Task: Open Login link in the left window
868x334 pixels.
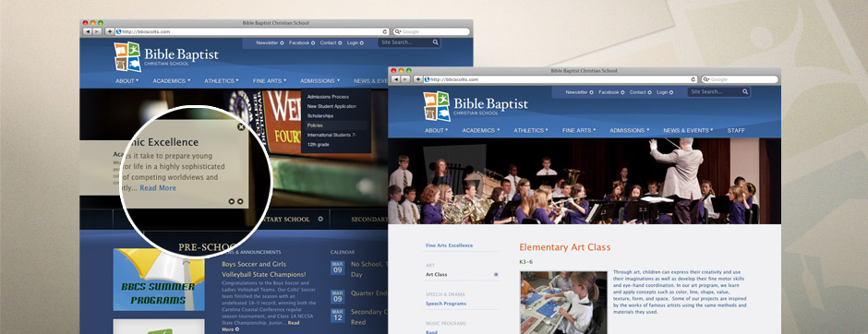Action: pyautogui.click(x=355, y=42)
